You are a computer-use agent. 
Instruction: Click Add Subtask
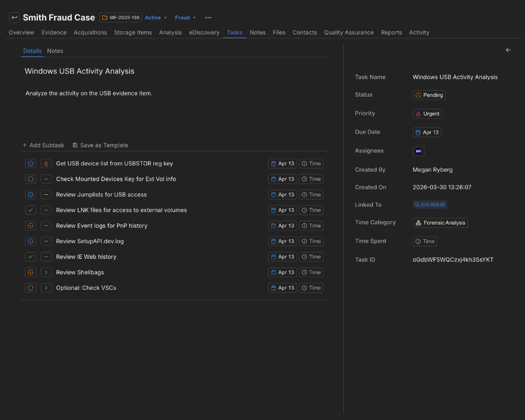43,145
